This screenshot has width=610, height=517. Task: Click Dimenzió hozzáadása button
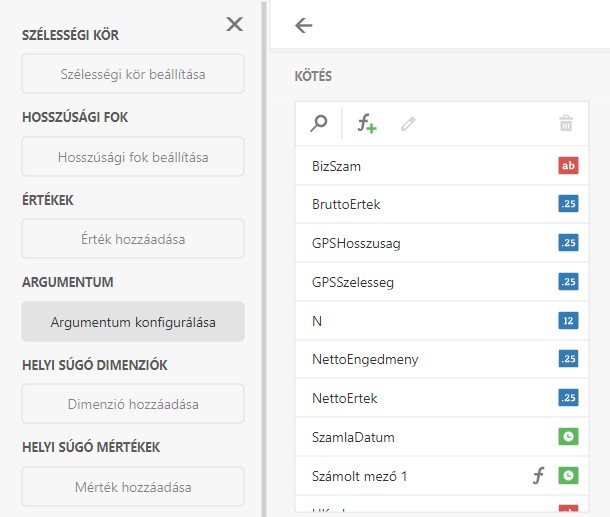point(133,404)
